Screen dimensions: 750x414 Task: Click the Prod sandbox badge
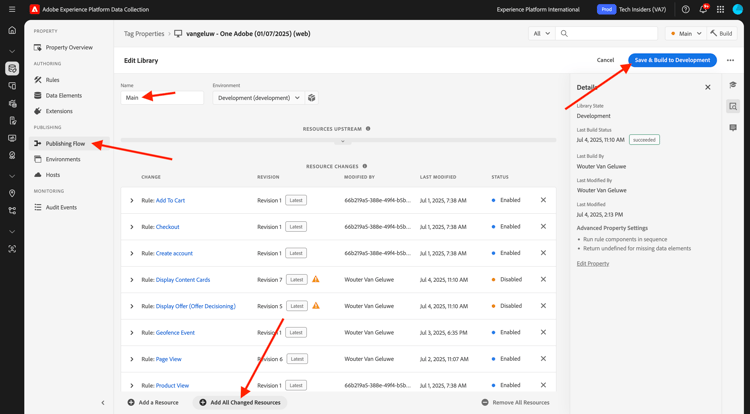tap(606, 9)
